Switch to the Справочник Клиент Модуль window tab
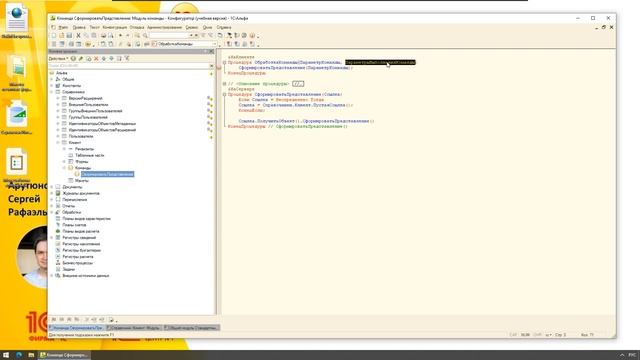Screen dimensions: 640x360 134,328
